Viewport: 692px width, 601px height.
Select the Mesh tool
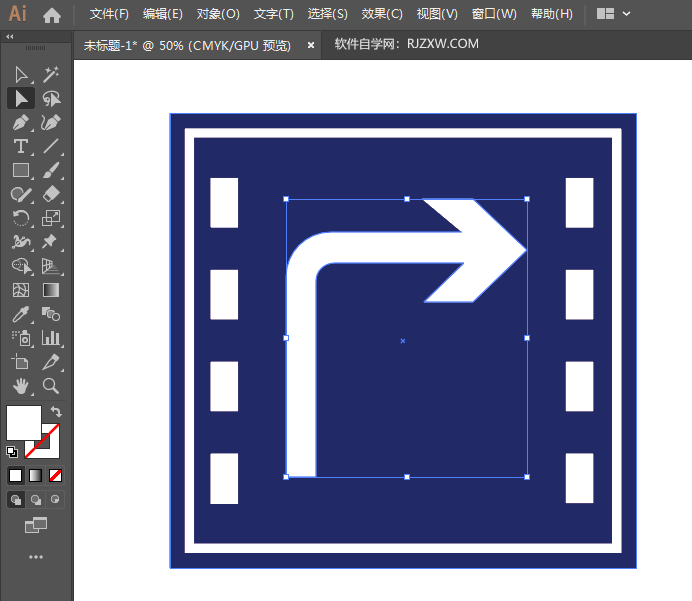click(21, 290)
